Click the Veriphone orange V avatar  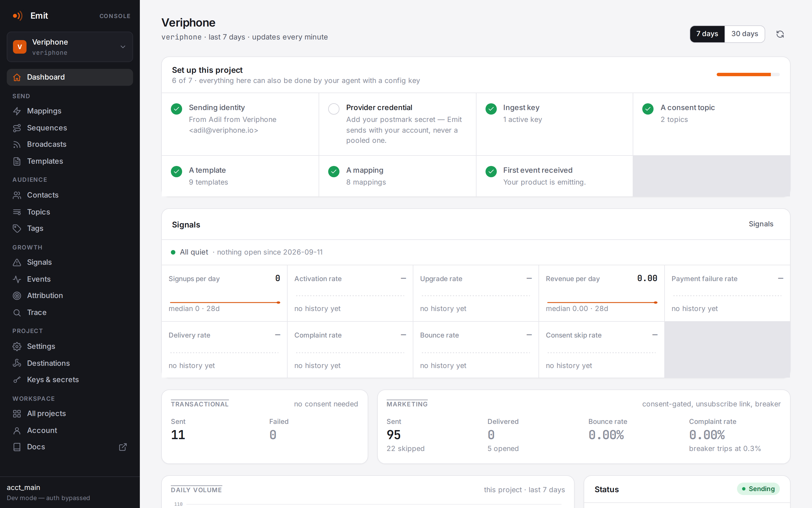(x=20, y=47)
